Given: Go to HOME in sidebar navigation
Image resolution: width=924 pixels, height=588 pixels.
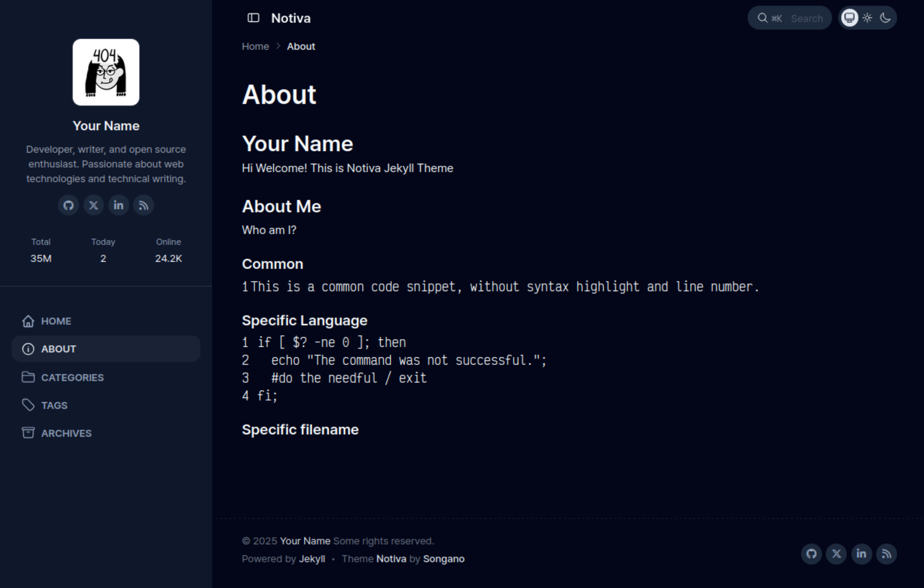Looking at the screenshot, I should click(x=56, y=321).
